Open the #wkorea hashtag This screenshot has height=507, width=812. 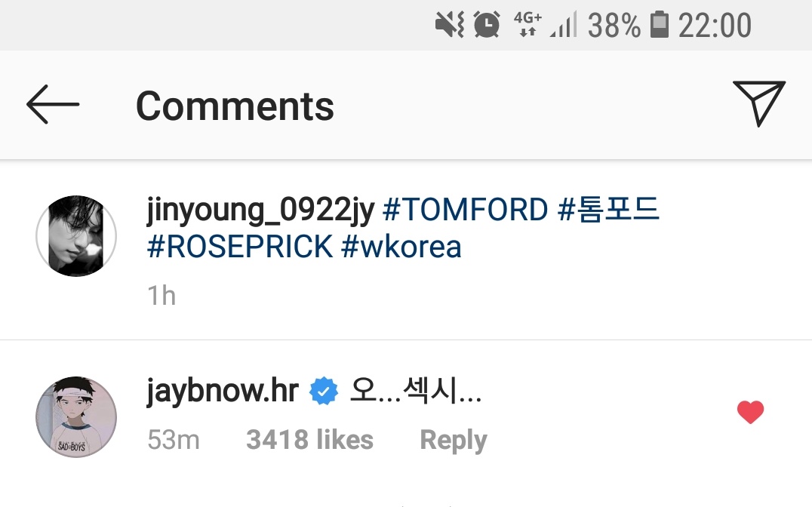pyautogui.click(x=401, y=247)
